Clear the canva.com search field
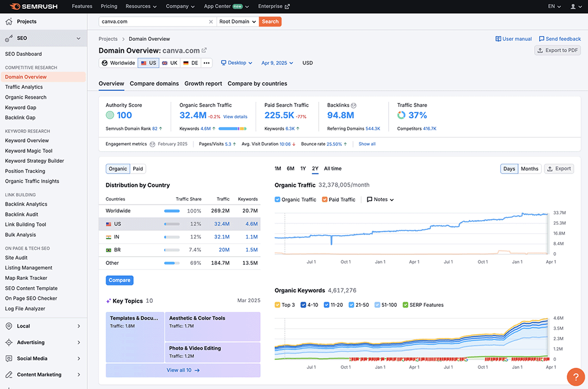The width and height of the screenshot is (588, 389). [211, 22]
